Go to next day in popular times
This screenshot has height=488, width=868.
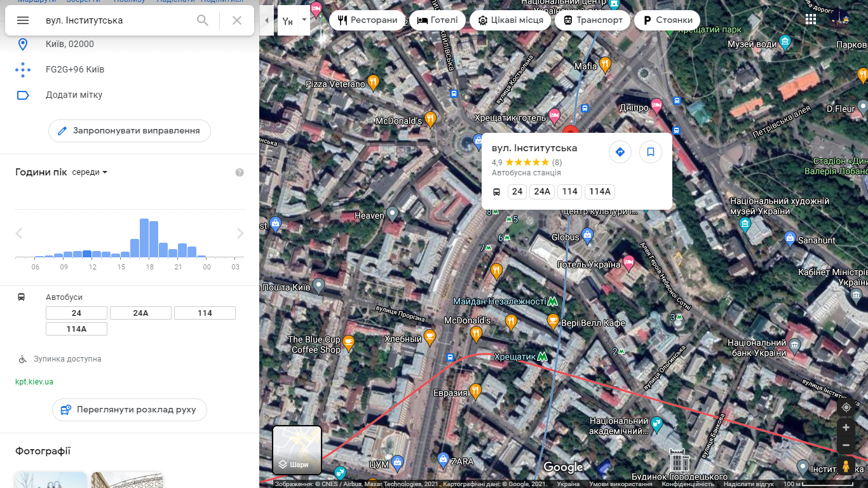coord(240,233)
